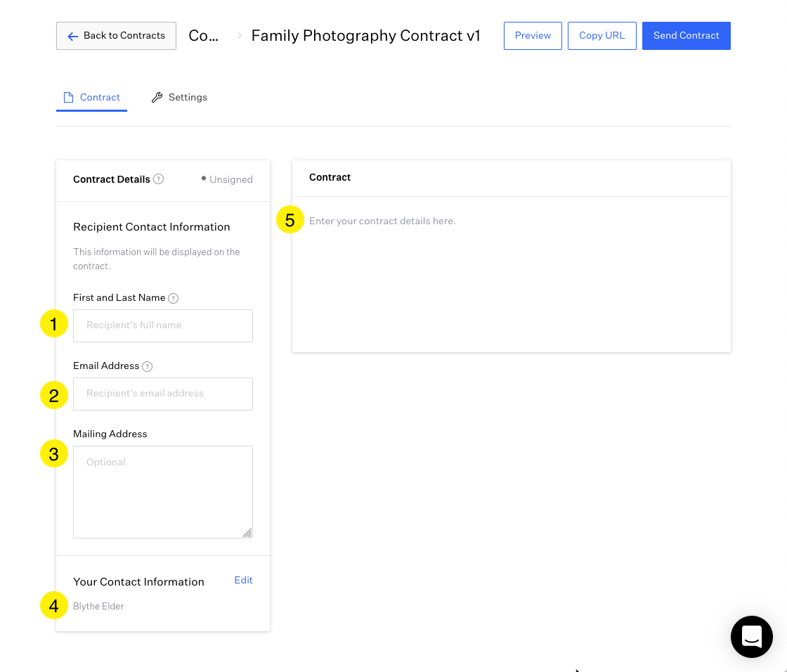Focus the Recipient's full name field
Screen dimensions: 787x672
tap(162, 325)
